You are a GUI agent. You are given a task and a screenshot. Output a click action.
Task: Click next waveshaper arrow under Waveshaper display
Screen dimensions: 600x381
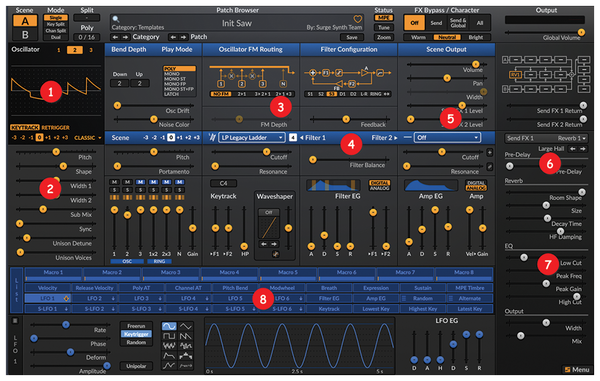tap(274, 244)
